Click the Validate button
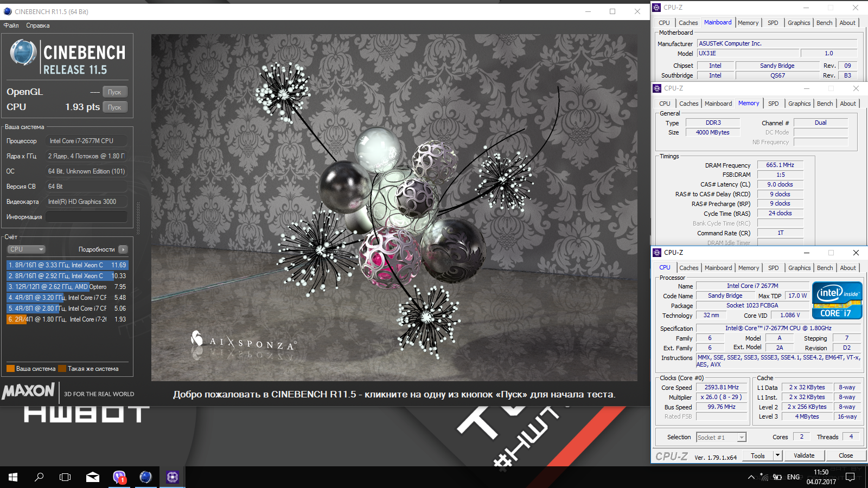 [804, 455]
